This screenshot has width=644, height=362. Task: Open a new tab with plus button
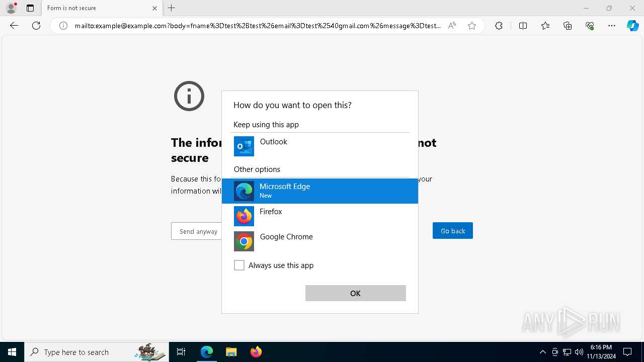pos(172,8)
